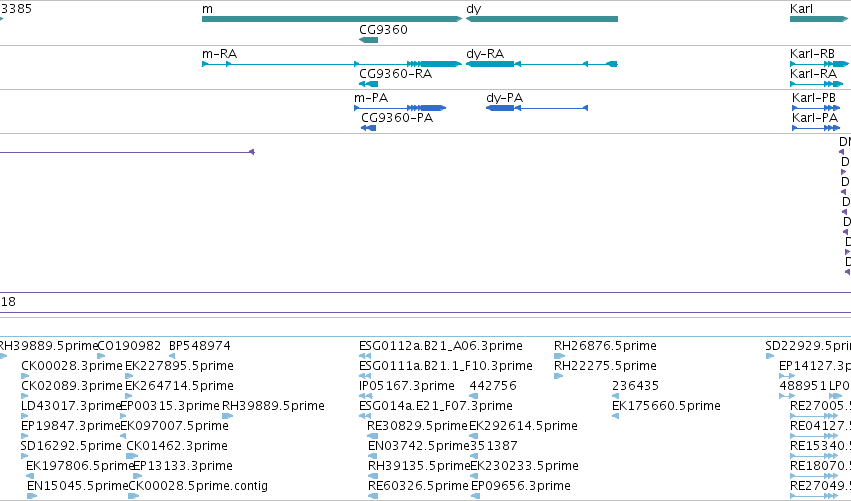Viewport: 851px width, 501px height.
Task: Click EN03742.5prime EST label
Action: pos(418,446)
